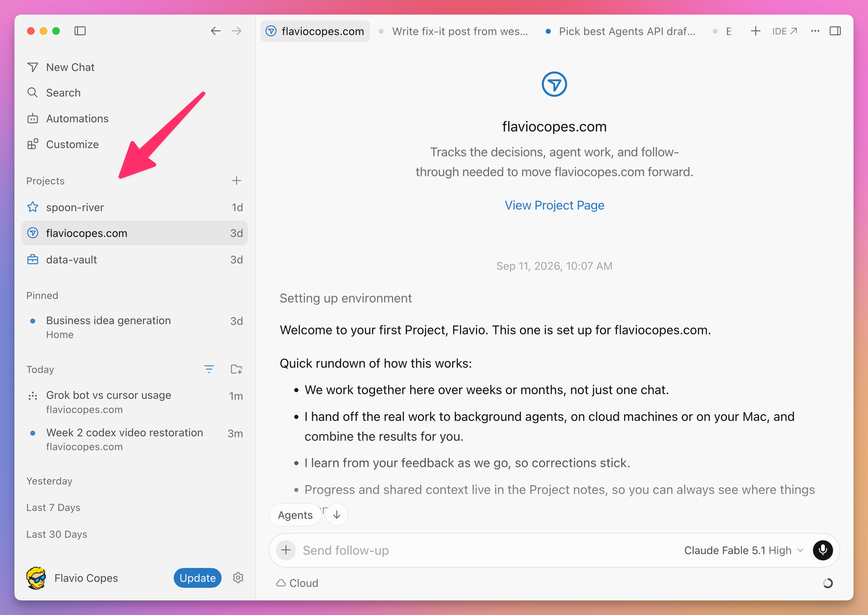
Task: Start voice input with microphone button
Action: pos(823,550)
